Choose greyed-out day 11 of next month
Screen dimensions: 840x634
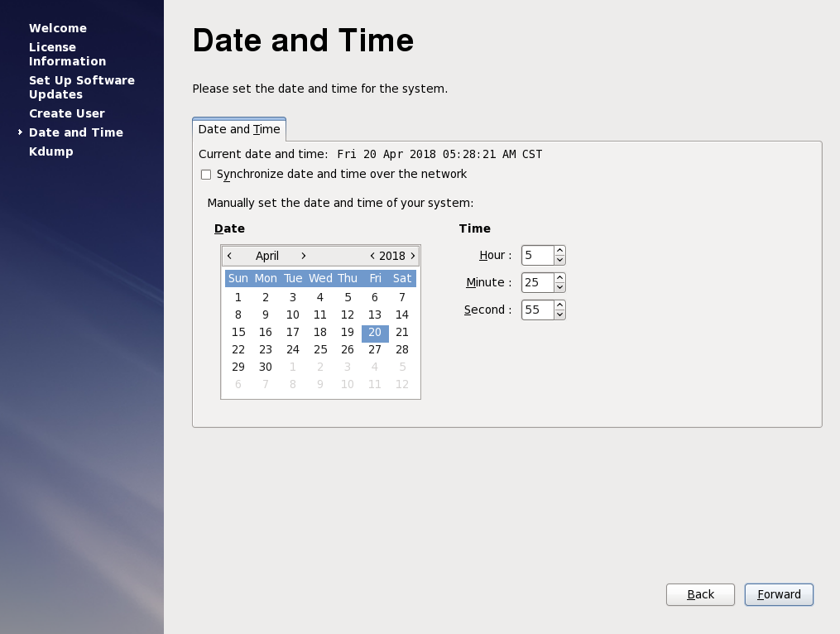coord(375,384)
